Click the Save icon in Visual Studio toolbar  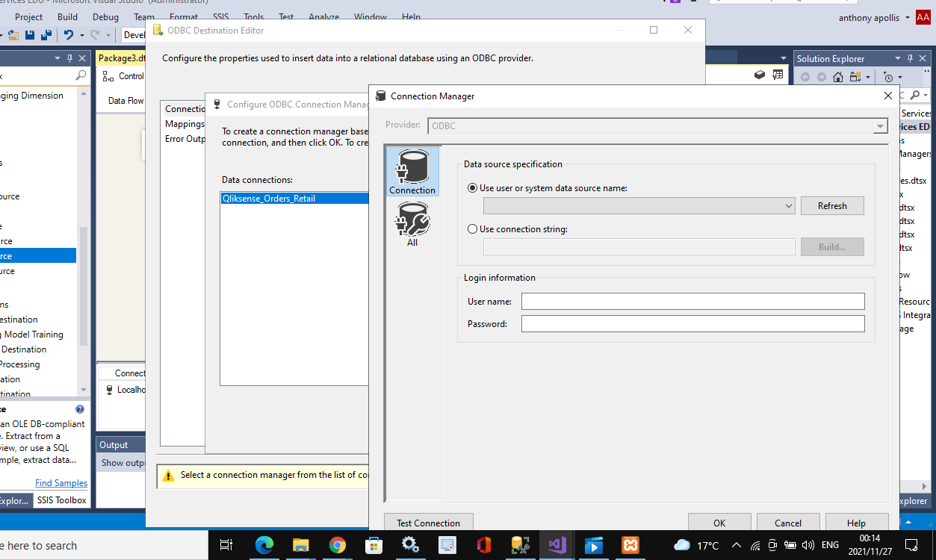click(30, 35)
